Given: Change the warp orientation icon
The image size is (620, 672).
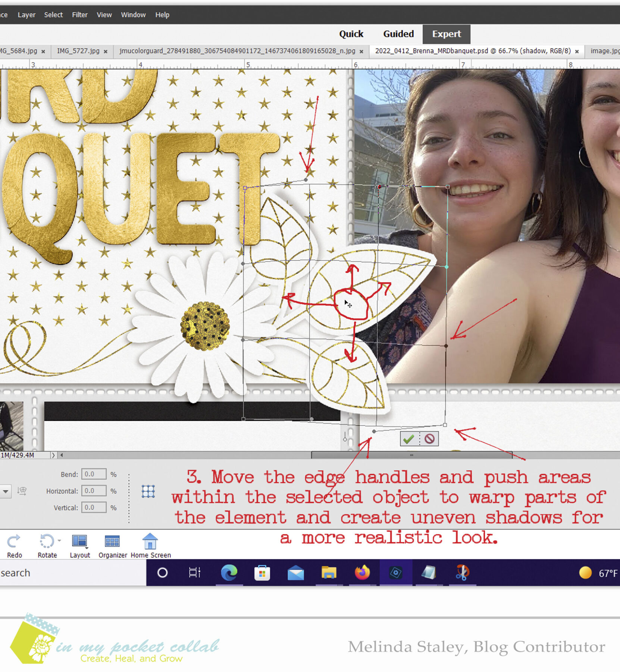Looking at the screenshot, I should point(22,491).
